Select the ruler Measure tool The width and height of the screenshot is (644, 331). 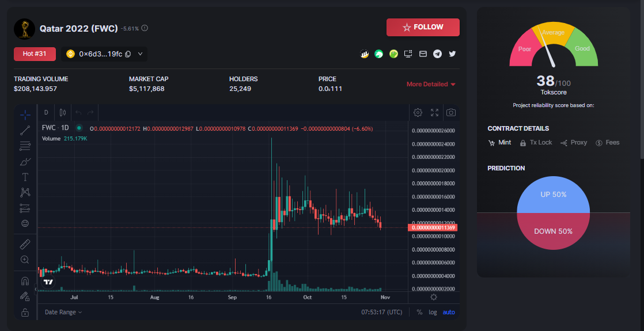25,244
